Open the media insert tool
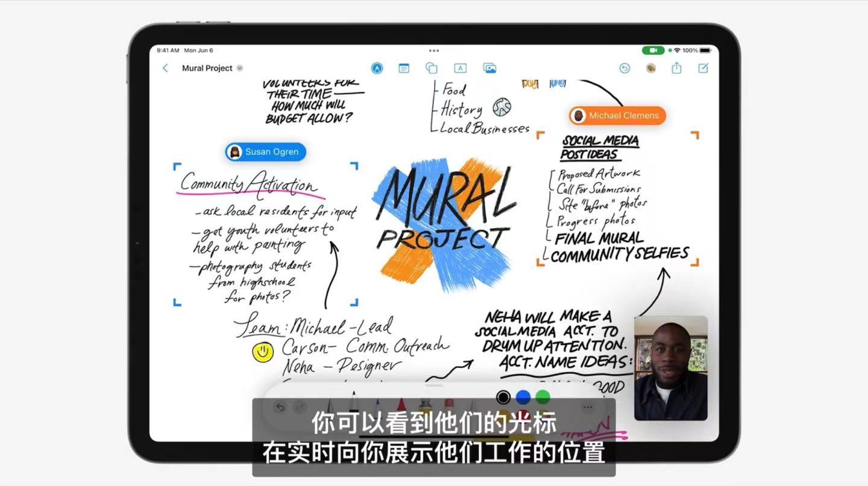 489,68
